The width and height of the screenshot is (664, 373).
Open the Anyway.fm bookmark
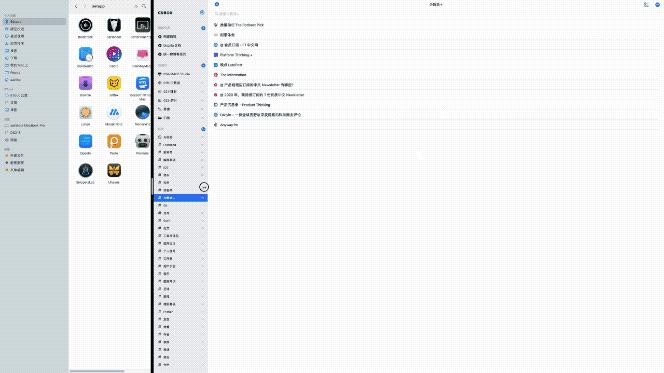[229, 125]
